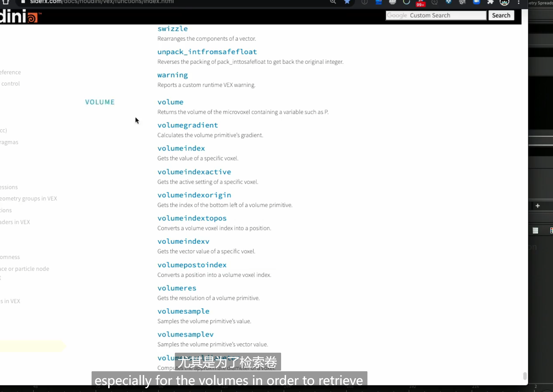This screenshot has height=392, width=553.
Task: Click the browser profile avatar icon
Action: click(x=504, y=2)
